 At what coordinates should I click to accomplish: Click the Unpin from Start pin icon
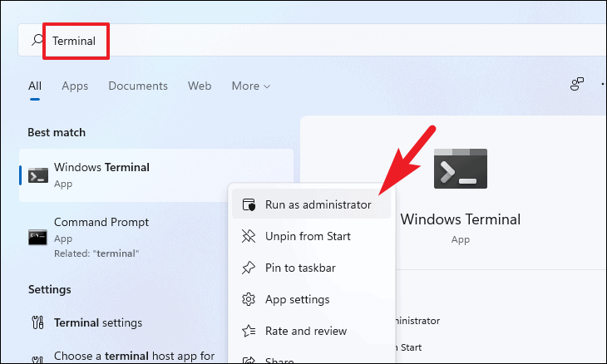pos(249,236)
